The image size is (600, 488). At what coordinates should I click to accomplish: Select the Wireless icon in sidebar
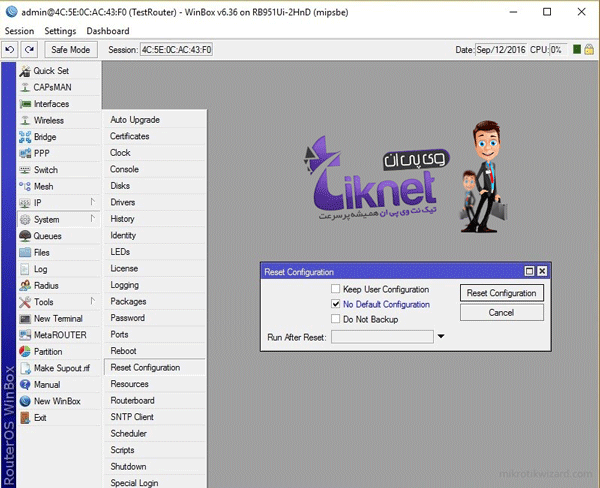(x=25, y=121)
